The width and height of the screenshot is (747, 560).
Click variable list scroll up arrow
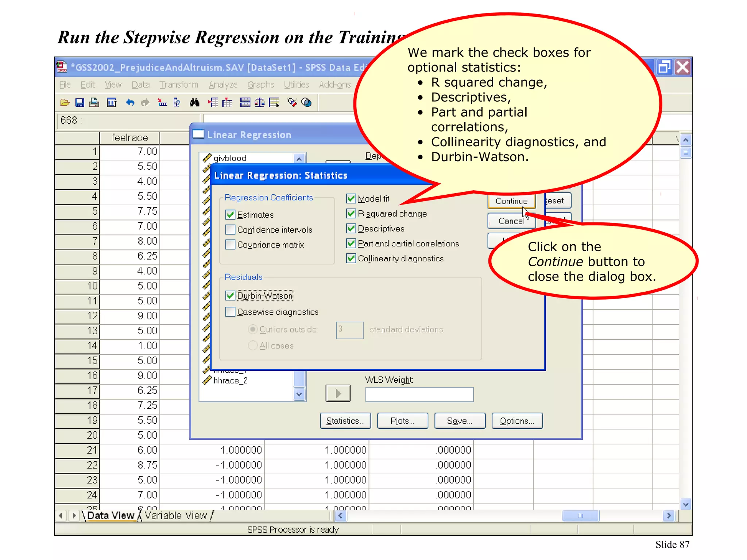point(299,159)
